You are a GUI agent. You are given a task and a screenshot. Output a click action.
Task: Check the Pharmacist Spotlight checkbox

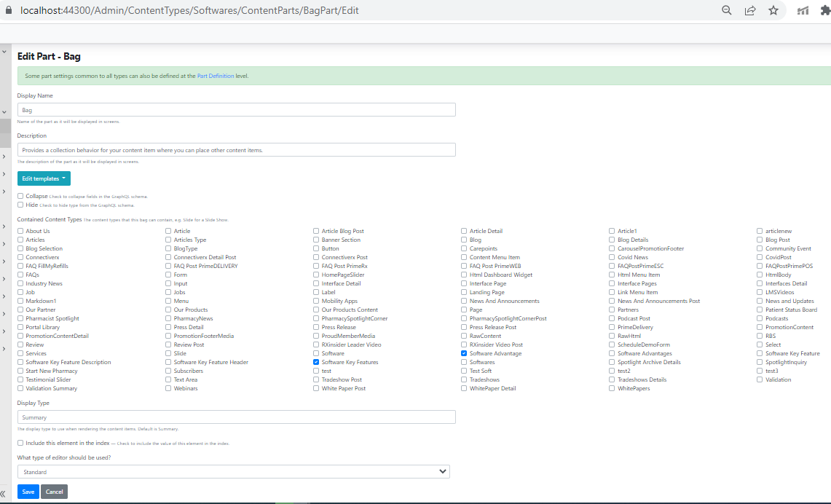(x=20, y=318)
